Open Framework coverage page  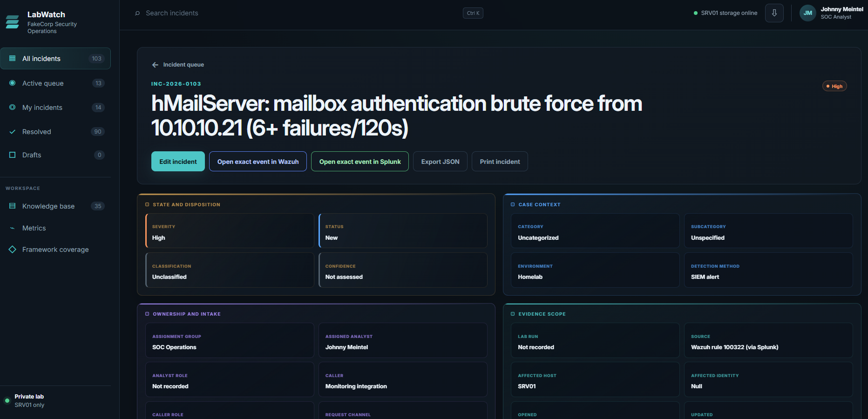click(55, 250)
